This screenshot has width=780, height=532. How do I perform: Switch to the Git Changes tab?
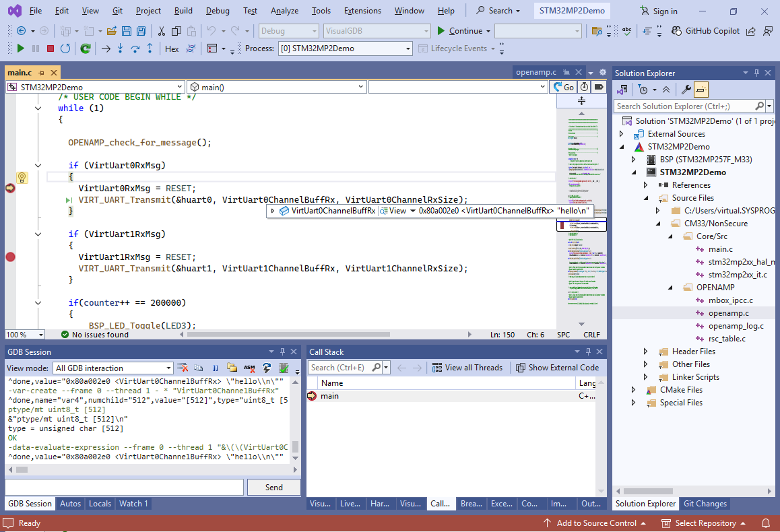pos(705,504)
